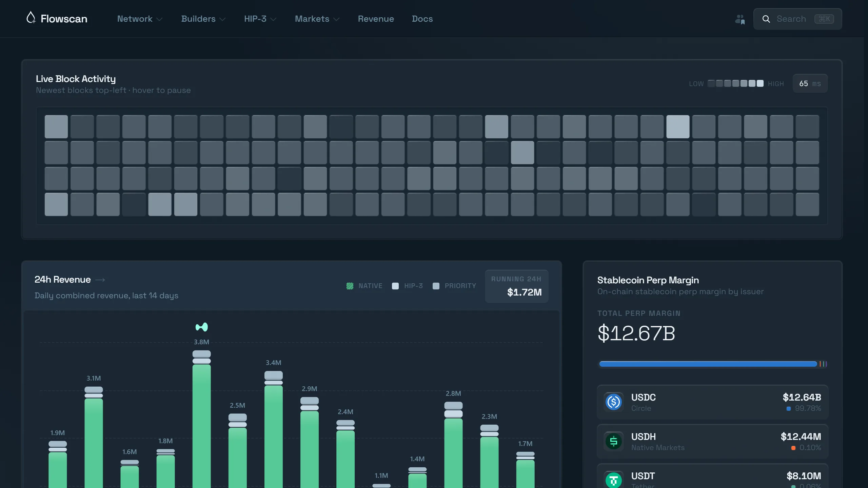Viewport: 868px width, 488px height.
Task: Open the Docs nav link
Action: tap(422, 19)
